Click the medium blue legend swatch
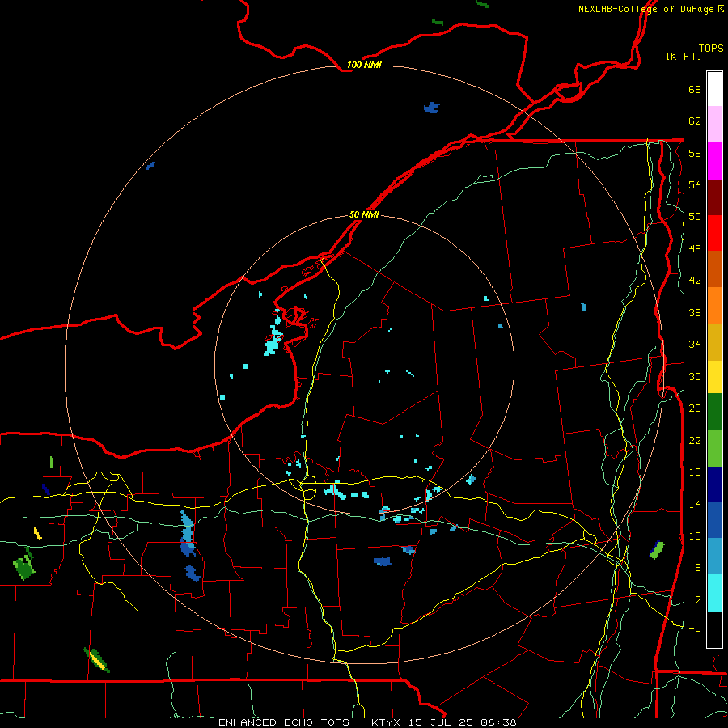The image size is (728, 728). tap(714, 520)
